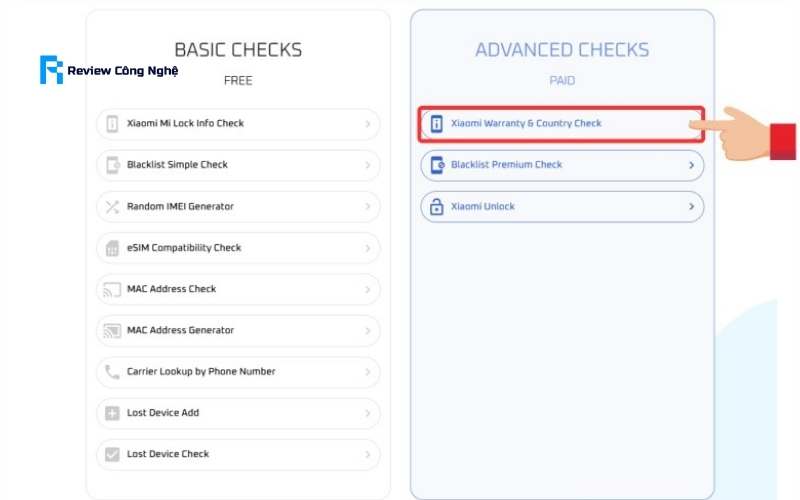Click the Blacklist Premium Check device icon
This screenshot has height=500, width=800.
pos(437,165)
